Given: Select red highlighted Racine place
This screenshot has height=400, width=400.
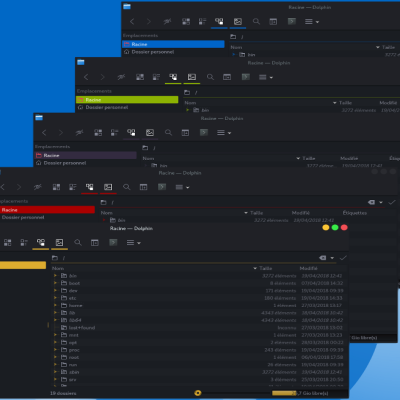Looking at the screenshot, I should 47,210.
